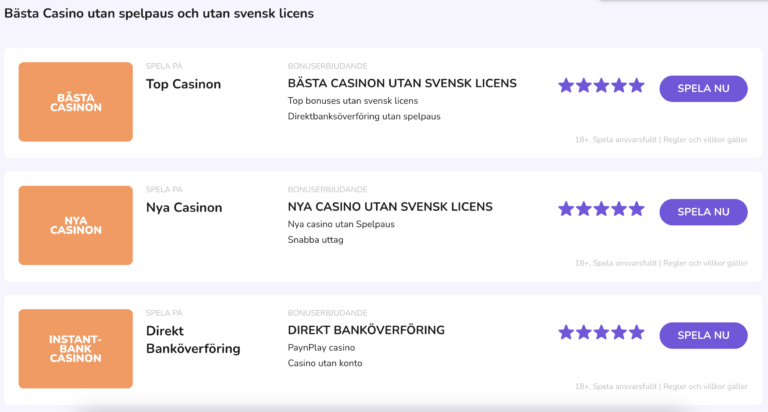The width and height of the screenshot is (768, 412).
Task: Click heading Nya Casino Utan Svensk Licens
Action: click(390, 207)
